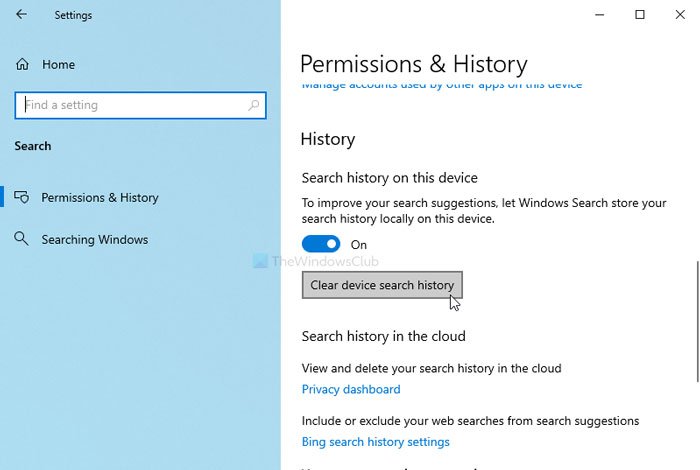The image size is (700, 470).
Task: Turn off search history on this device
Action: pos(321,244)
